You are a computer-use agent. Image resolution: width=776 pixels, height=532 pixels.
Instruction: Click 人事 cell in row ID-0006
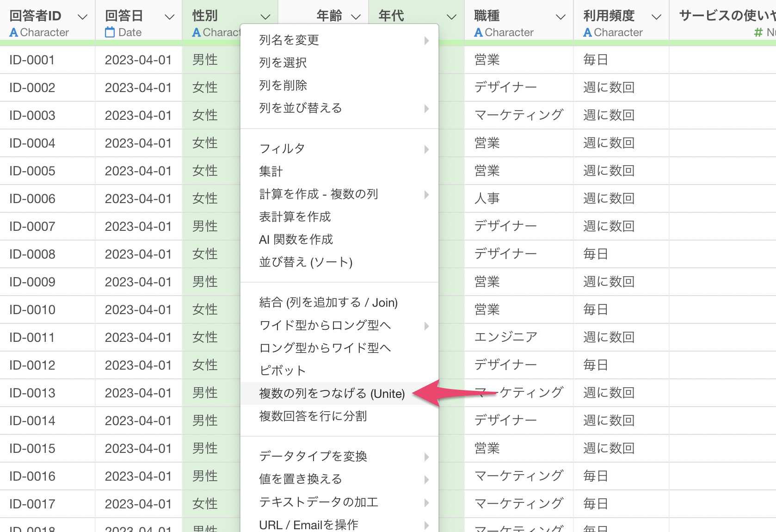click(519, 199)
